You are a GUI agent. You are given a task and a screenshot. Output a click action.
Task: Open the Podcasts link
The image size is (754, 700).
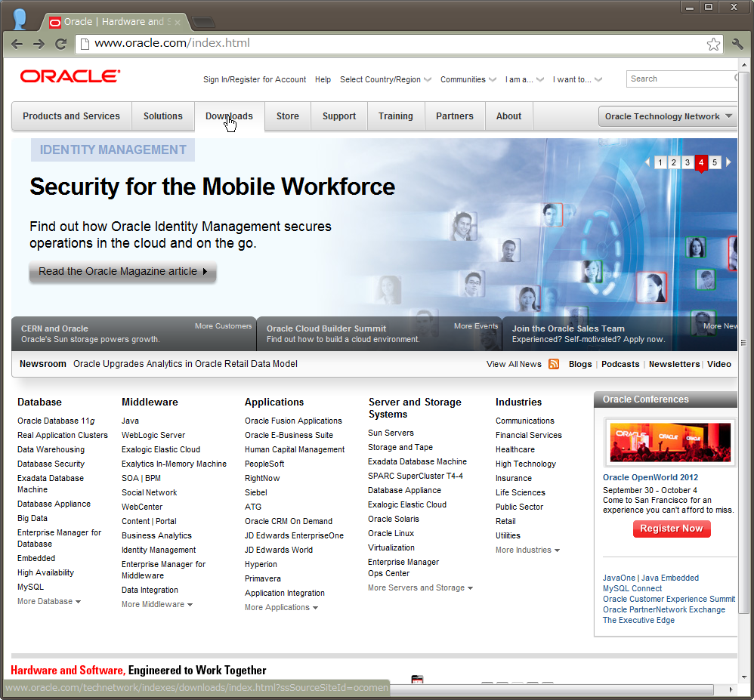[x=620, y=365]
